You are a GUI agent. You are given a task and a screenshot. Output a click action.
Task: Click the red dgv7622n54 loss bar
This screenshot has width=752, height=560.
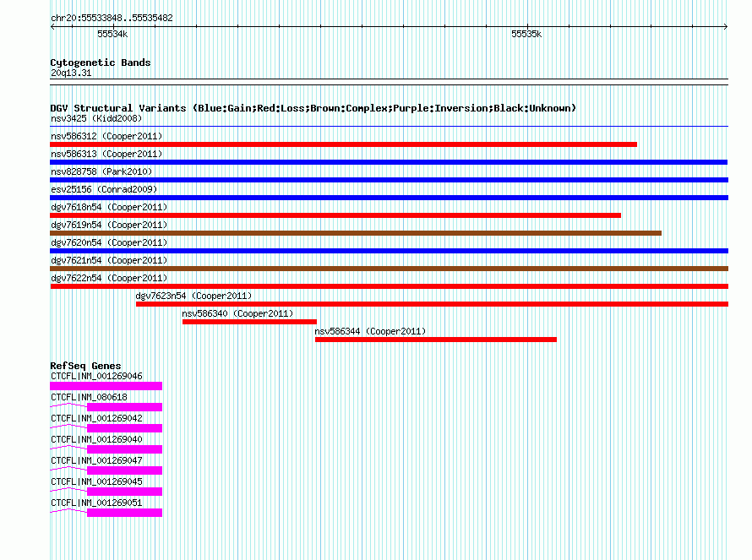pyautogui.click(x=389, y=286)
